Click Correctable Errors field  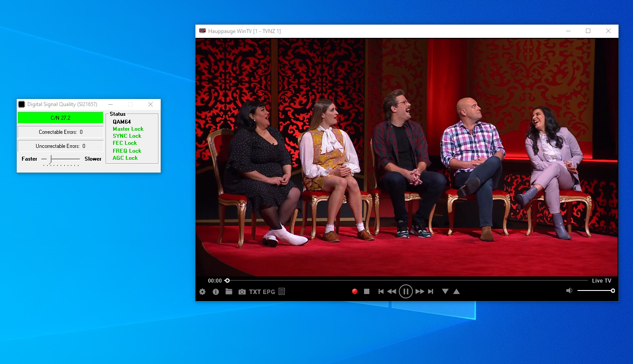pyautogui.click(x=60, y=132)
